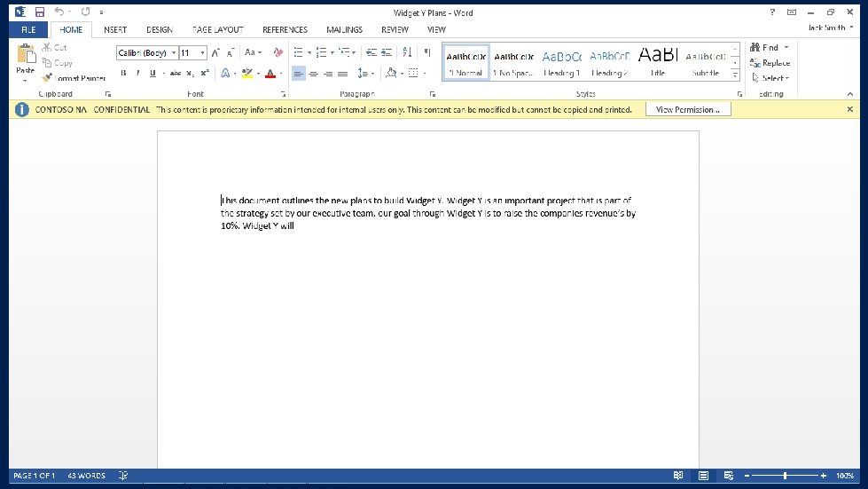The width and height of the screenshot is (868, 489).
Task: Click the Grow Font icon
Action: pyautogui.click(x=215, y=52)
